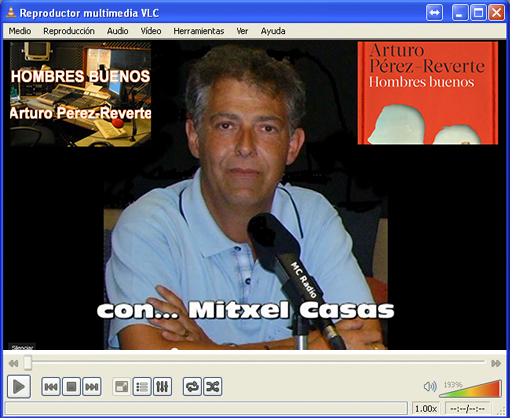Open the Ver menu
Viewport: 510px width, 418px height.
click(242, 31)
